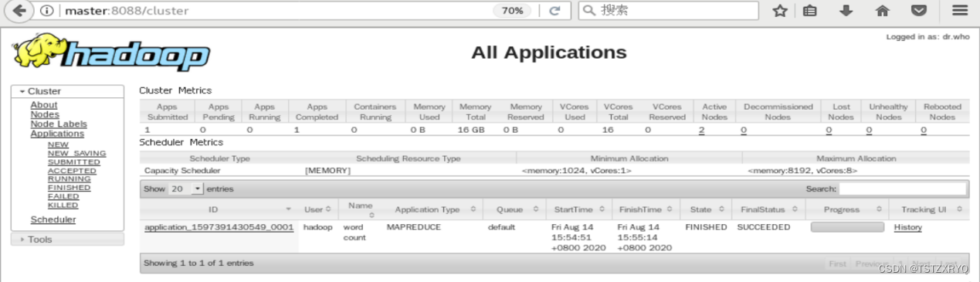
Task: Open the About link in the sidebar
Action: tap(44, 105)
